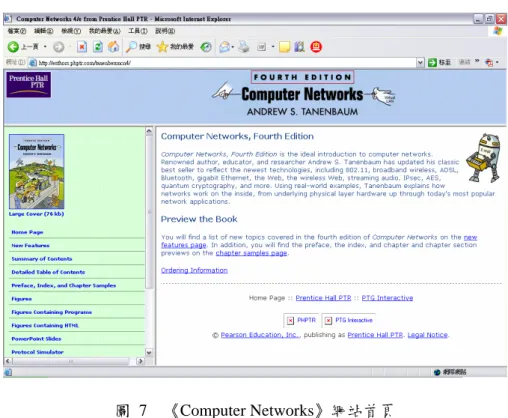Screen dimensions: 508x418
Task: Open Protocol Simulator sidebar link
Action: [x=37, y=352]
